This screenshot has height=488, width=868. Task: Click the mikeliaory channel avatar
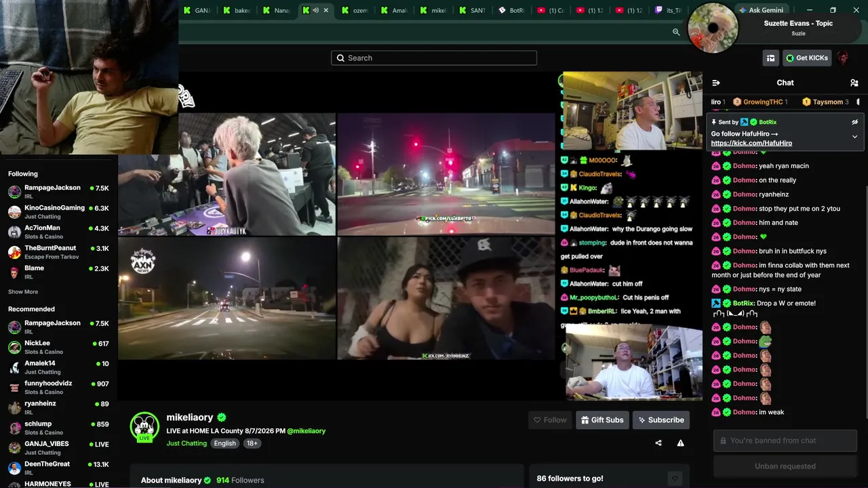click(144, 426)
